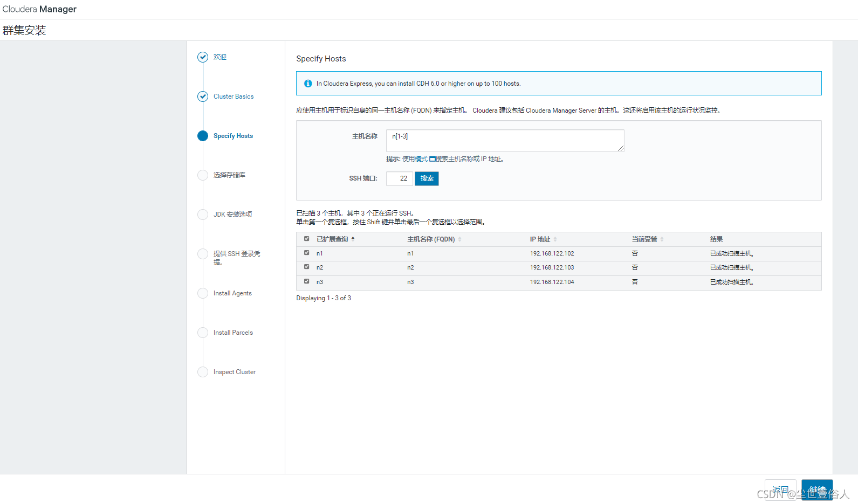The image size is (858, 504).
Task: Click the 提供 SSH 登录凭据 step circle
Action: [203, 254]
